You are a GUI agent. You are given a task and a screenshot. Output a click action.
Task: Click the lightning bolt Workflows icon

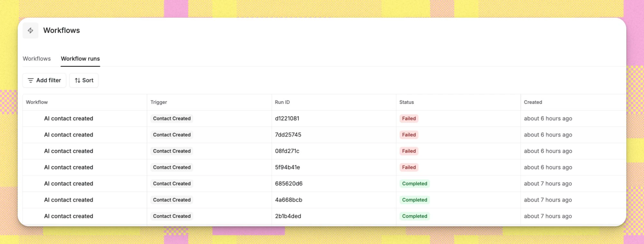click(31, 31)
